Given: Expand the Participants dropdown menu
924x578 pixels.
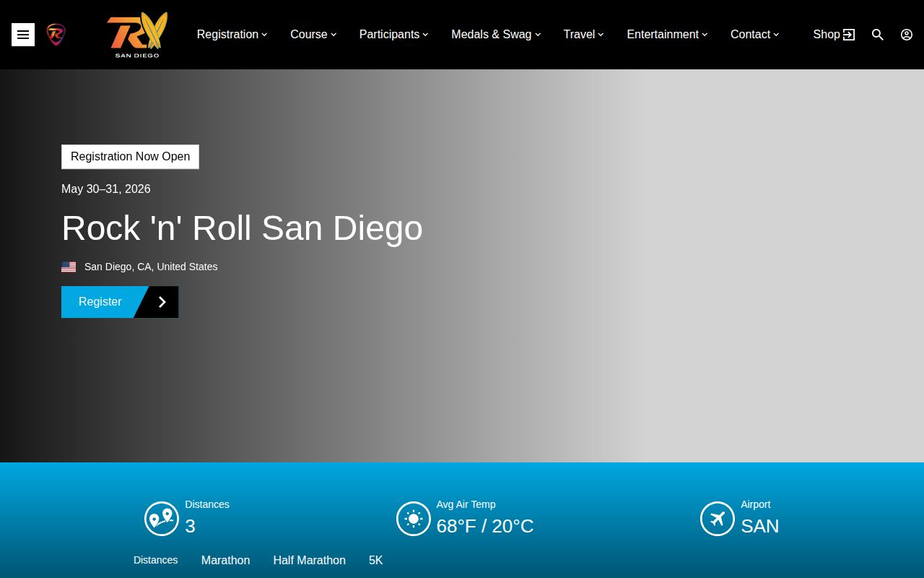Looking at the screenshot, I should click(x=394, y=35).
